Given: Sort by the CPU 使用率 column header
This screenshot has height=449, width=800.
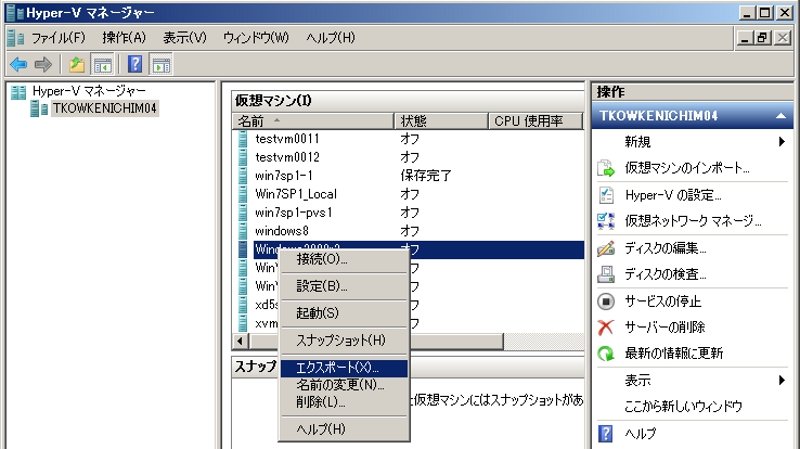Looking at the screenshot, I should click(x=535, y=121).
